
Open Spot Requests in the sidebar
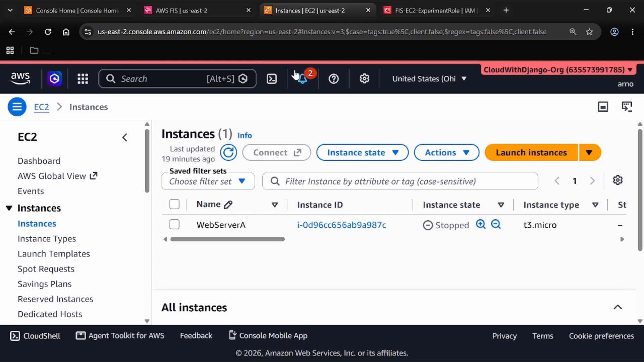(46, 269)
